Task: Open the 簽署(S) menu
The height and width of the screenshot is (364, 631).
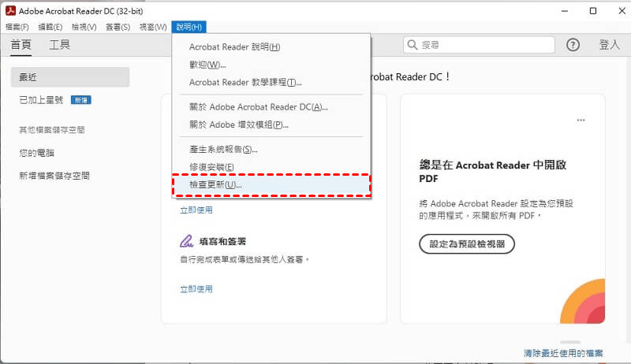Action: pyautogui.click(x=118, y=27)
